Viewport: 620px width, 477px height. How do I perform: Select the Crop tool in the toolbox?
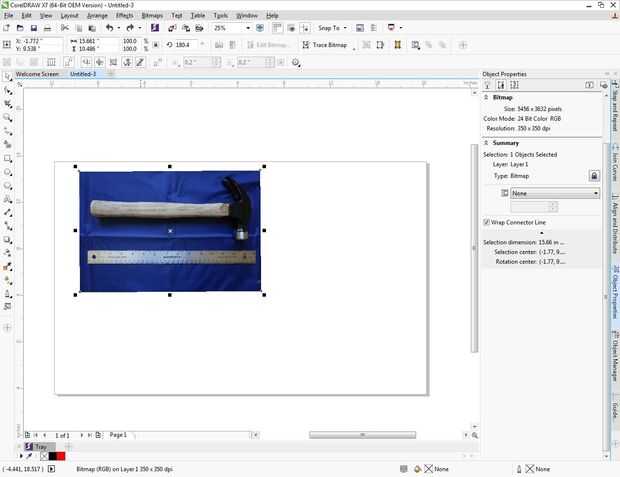(8, 104)
